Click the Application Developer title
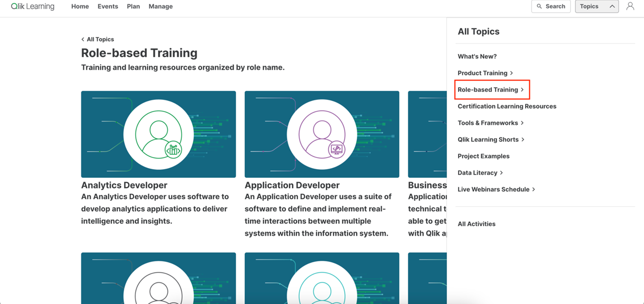 (x=292, y=185)
